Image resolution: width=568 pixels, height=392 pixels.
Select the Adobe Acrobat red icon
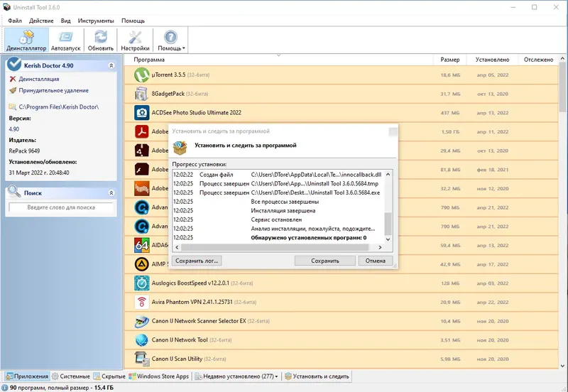(141, 131)
